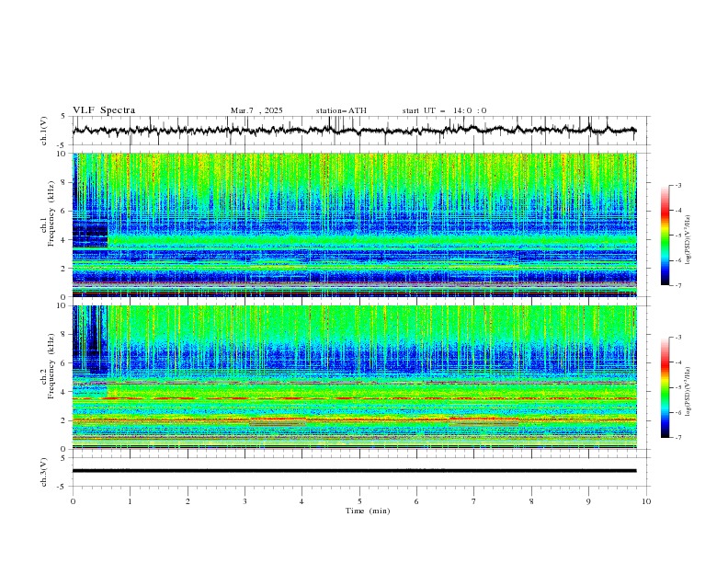Viewport: 728px width, 563px height.
Task: Click the "7" tick on the time axis
Action: coord(474,501)
